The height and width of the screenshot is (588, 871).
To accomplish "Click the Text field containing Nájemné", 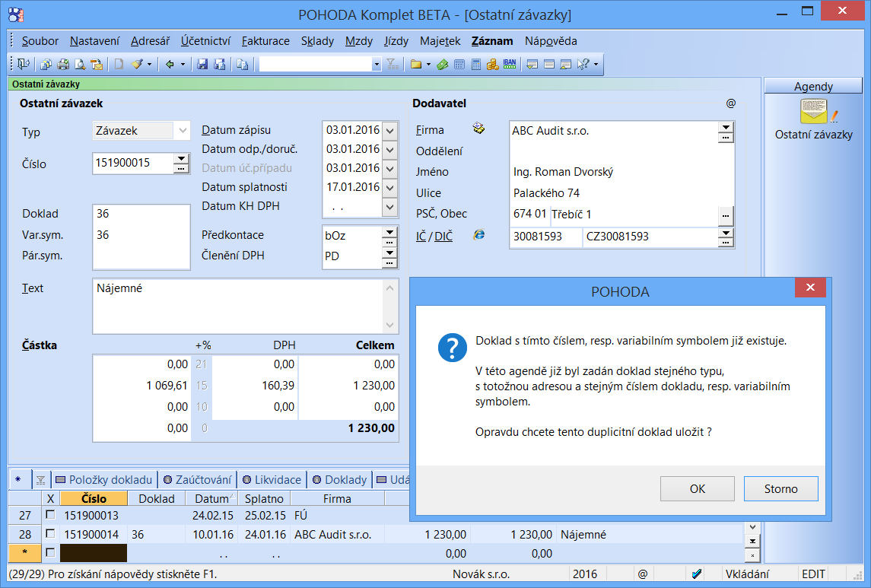I will [x=246, y=307].
